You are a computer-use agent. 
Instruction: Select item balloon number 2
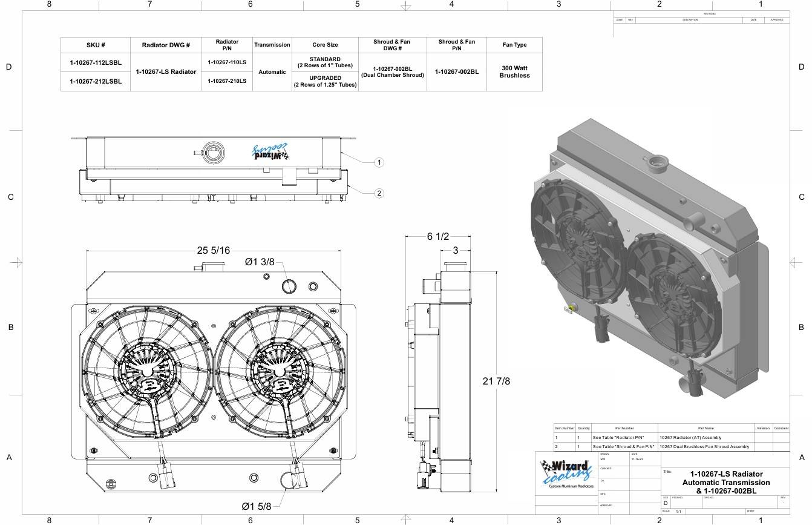point(379,193)
